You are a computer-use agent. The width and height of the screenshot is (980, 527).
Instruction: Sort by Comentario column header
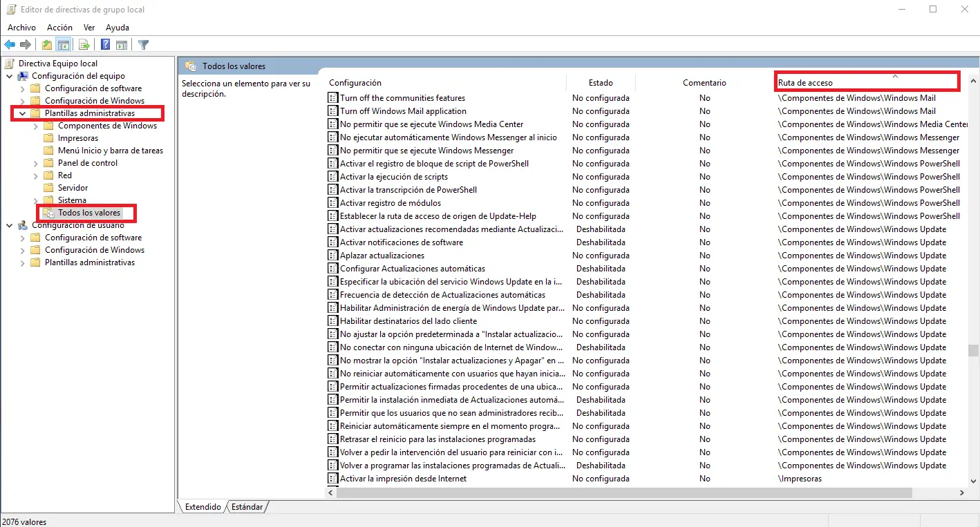tap(704, 83)
